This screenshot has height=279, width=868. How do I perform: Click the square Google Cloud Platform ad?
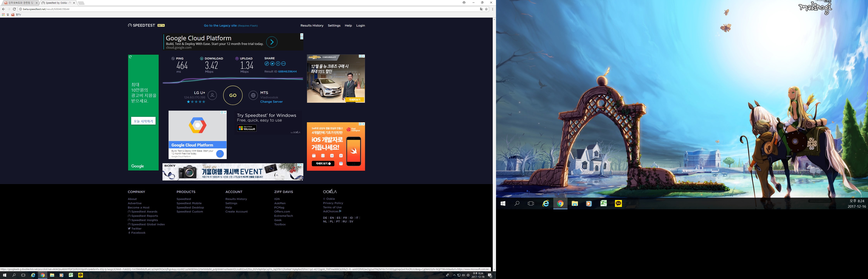[197, 135]
